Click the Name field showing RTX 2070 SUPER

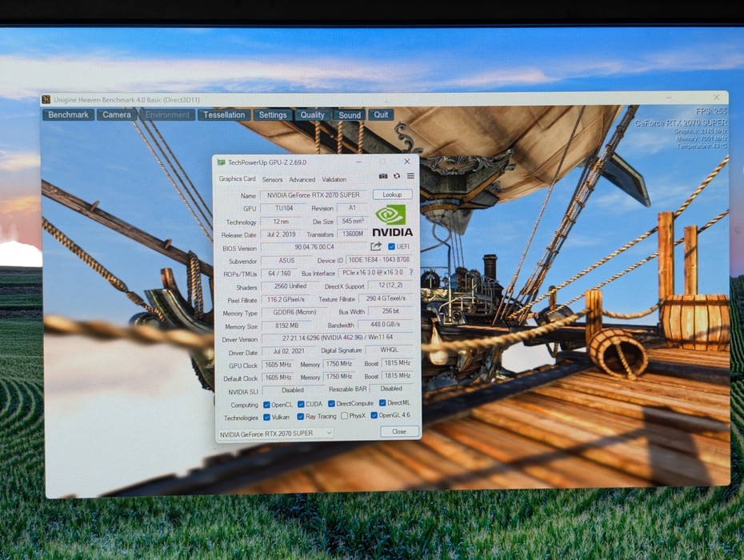coord(313,195)
